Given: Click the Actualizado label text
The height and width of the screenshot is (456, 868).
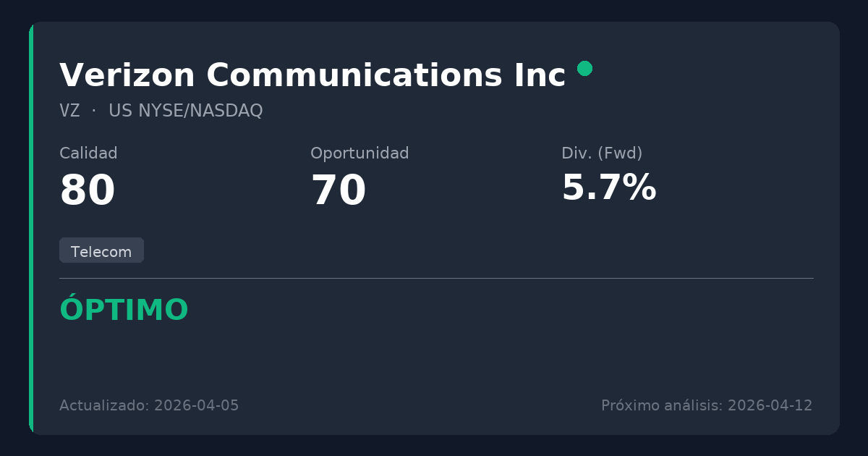Looking at the screenshot, I should [x=104, y=405].
